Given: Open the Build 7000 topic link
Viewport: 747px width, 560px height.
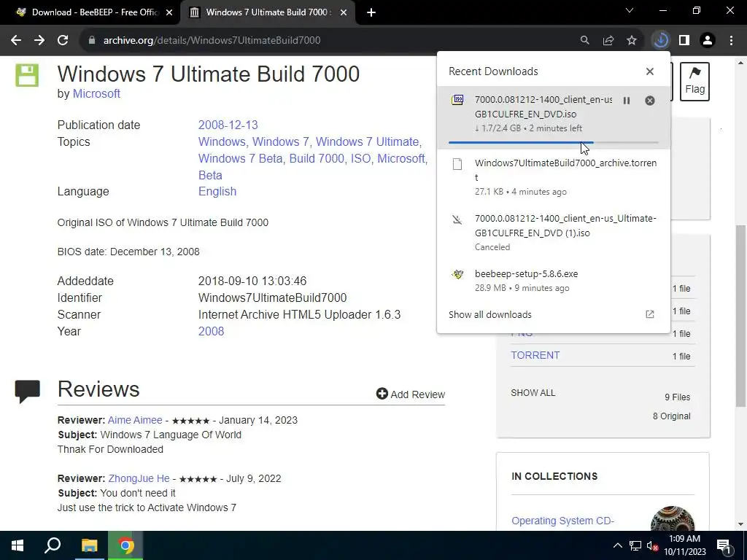Looking at the screenshot, I should click(317, 158).
